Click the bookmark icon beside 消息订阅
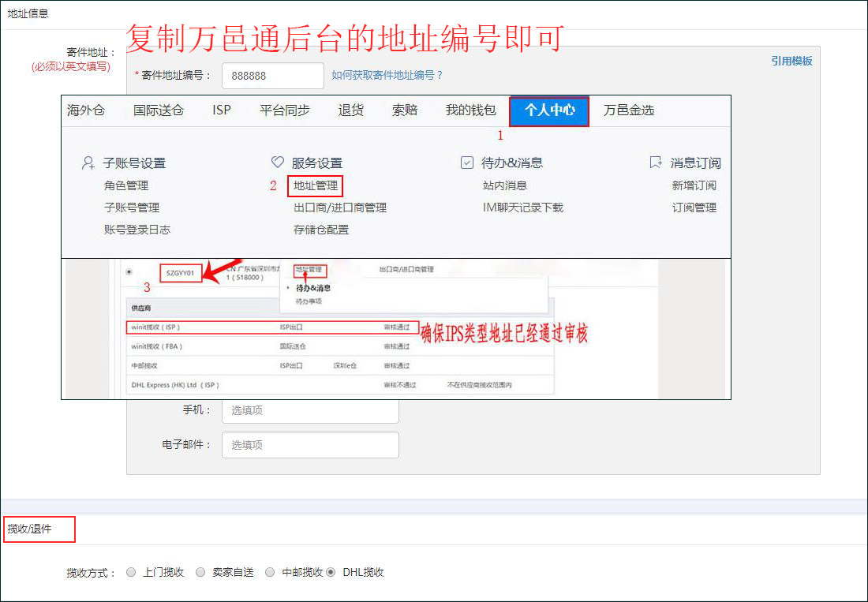The width and height of the screenshot is (868, 602). (656, 163)
